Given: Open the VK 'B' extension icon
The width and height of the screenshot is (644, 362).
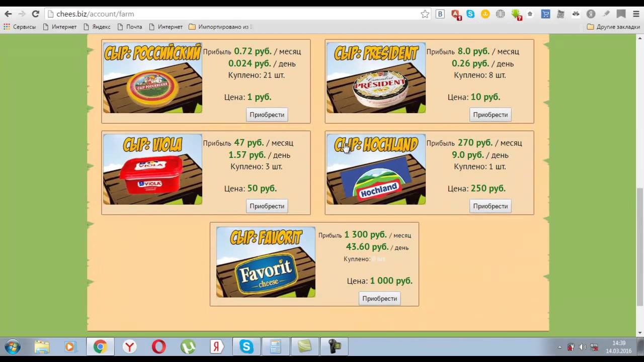Looking at the screenshot, I should pos(440,14).
